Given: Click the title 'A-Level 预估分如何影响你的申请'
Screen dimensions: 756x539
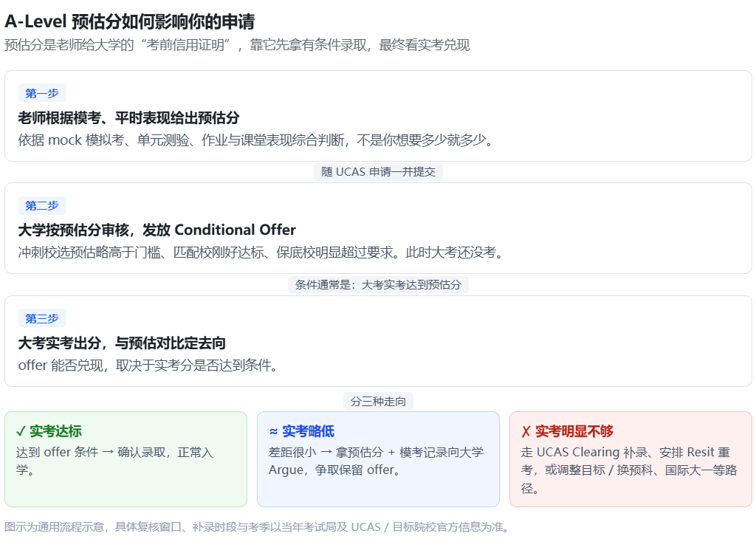Looking at the screenshot, I should click(x=130, y=21).
